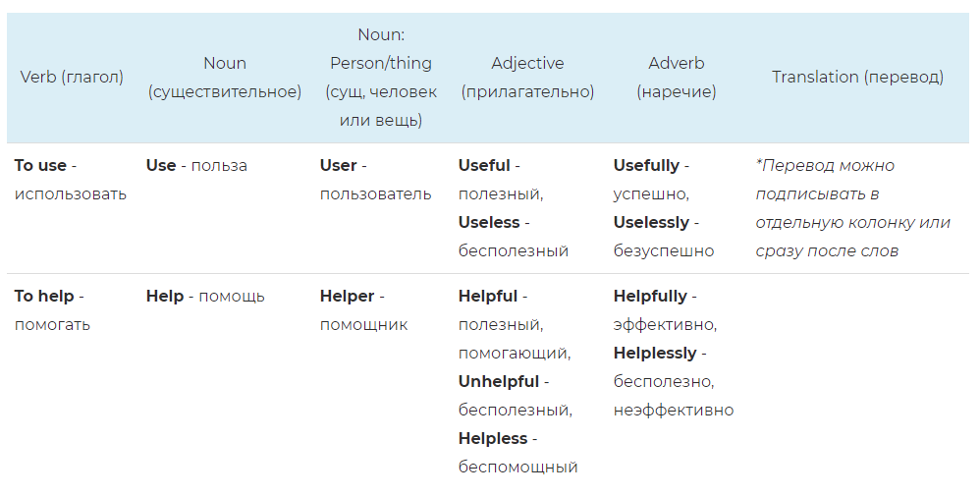Click the adjective "Helpless"
Image resolution: width=980 pixels, height=496 pixels.
(x=493, y=438)
